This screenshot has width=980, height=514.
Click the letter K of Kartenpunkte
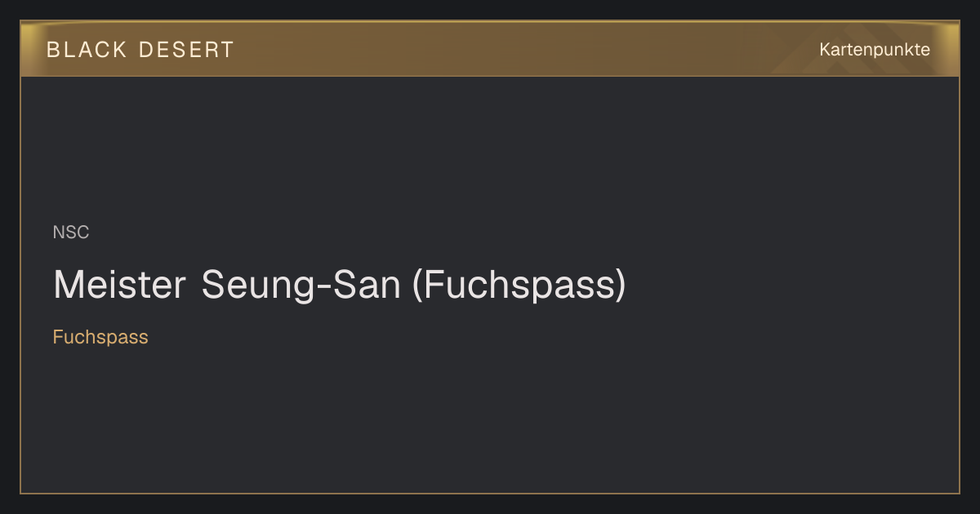tap(825, 50)
